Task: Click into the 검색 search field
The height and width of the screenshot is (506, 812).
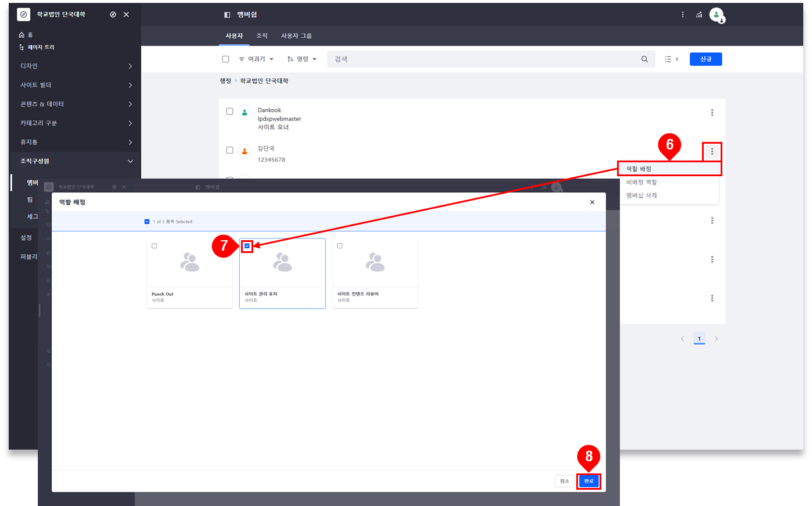Action: click(x=483, y=59)
